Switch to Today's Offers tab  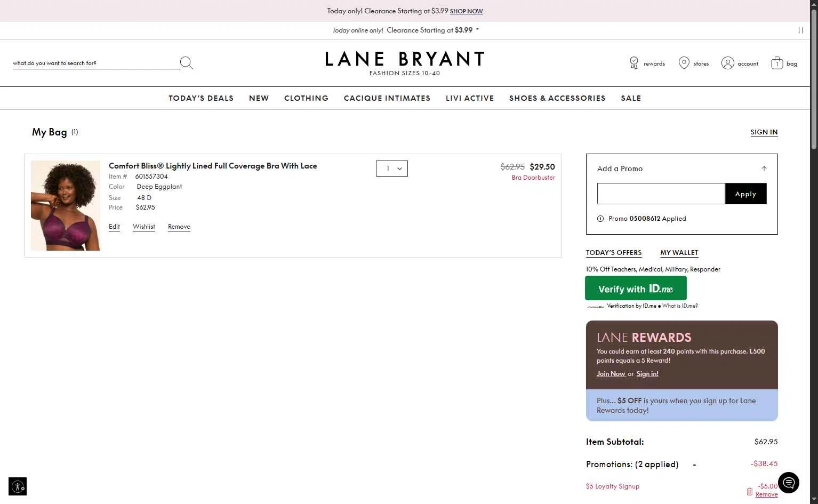[614, 253]
